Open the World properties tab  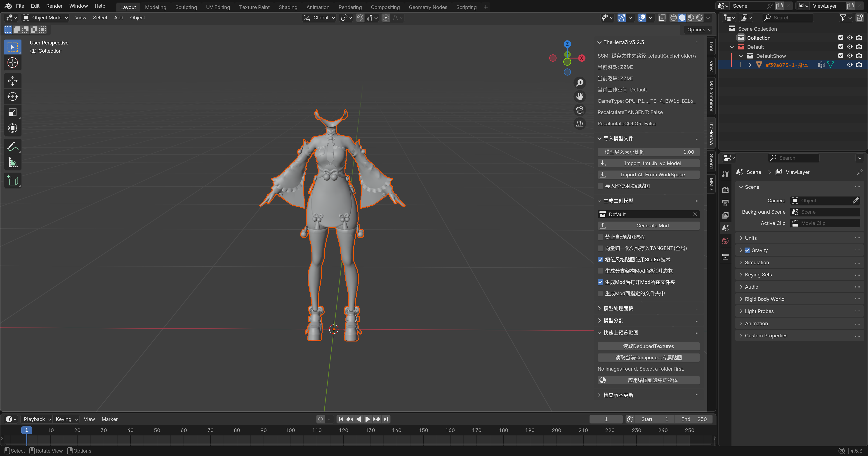tap(725, 241)
